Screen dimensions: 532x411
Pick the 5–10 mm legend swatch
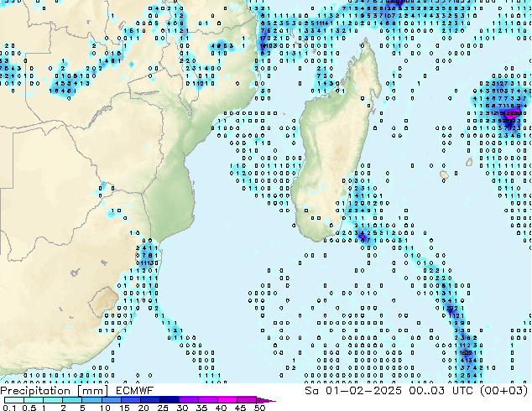click(91, 400)
